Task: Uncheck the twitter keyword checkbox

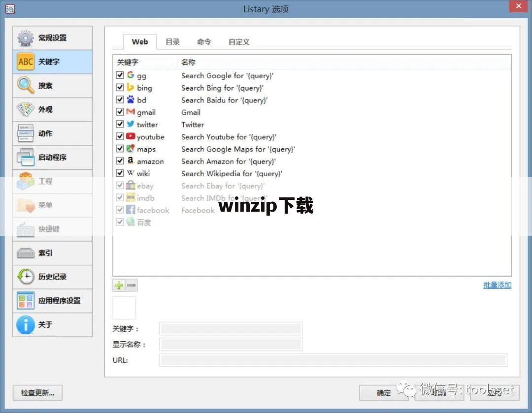Action: point(120,124)
